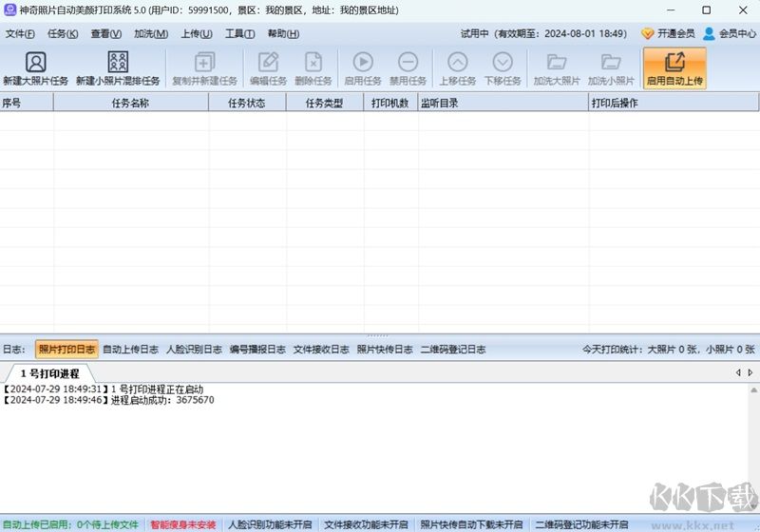
Task: Open 会员中心 link text
Action: [737, 33]
